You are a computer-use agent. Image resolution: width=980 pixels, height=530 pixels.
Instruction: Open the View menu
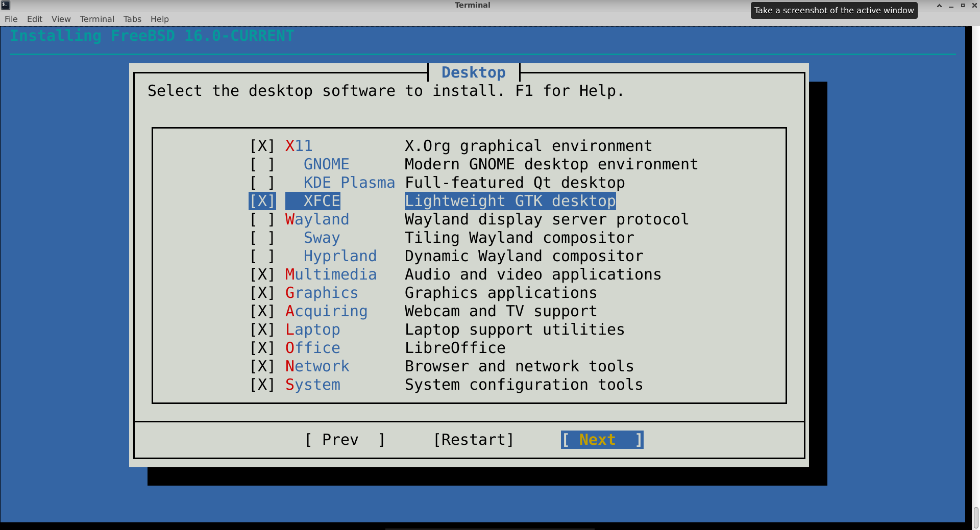coord(61,19)
